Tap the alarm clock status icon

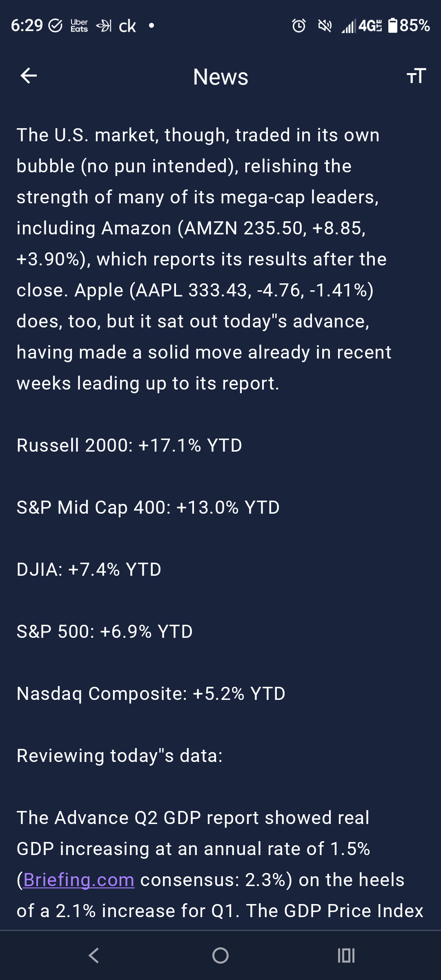(299, 26)
